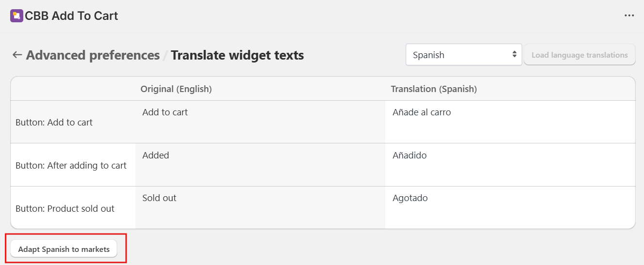Click Load language translations button
644x265 pixels.
pyautogui.click(x=579, y=55)
